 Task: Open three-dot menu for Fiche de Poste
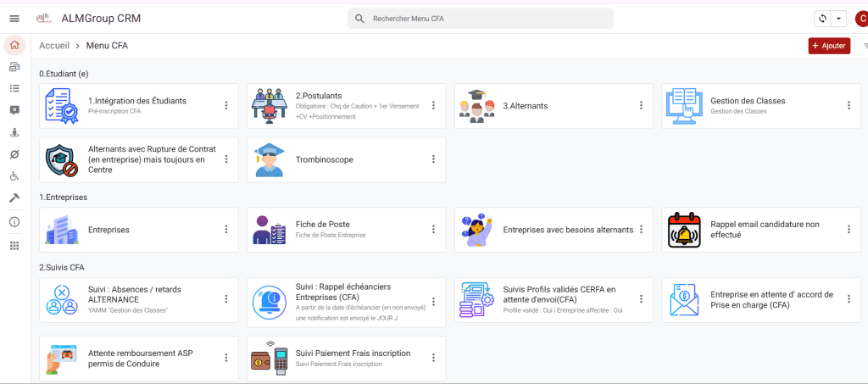click(433, 230)
